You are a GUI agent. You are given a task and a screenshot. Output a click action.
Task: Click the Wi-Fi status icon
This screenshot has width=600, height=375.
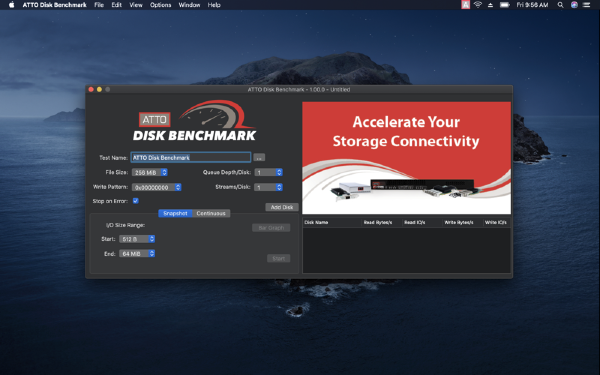pos(478,5)
